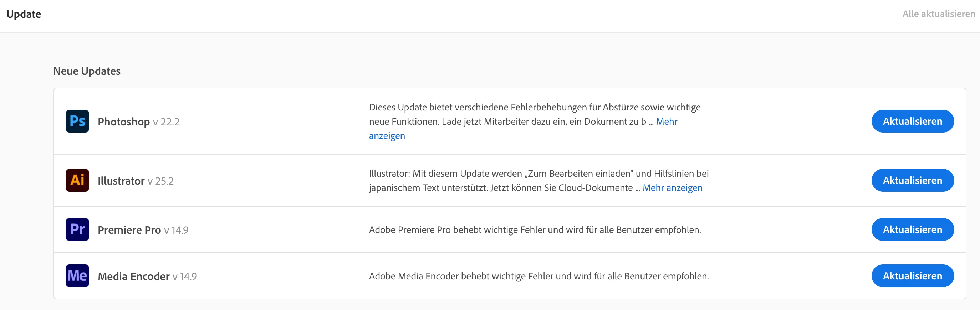Select the Illustrator v 25.2 name text
The height and width of the screenshot is (310, 980).
(x=136, y=181)
